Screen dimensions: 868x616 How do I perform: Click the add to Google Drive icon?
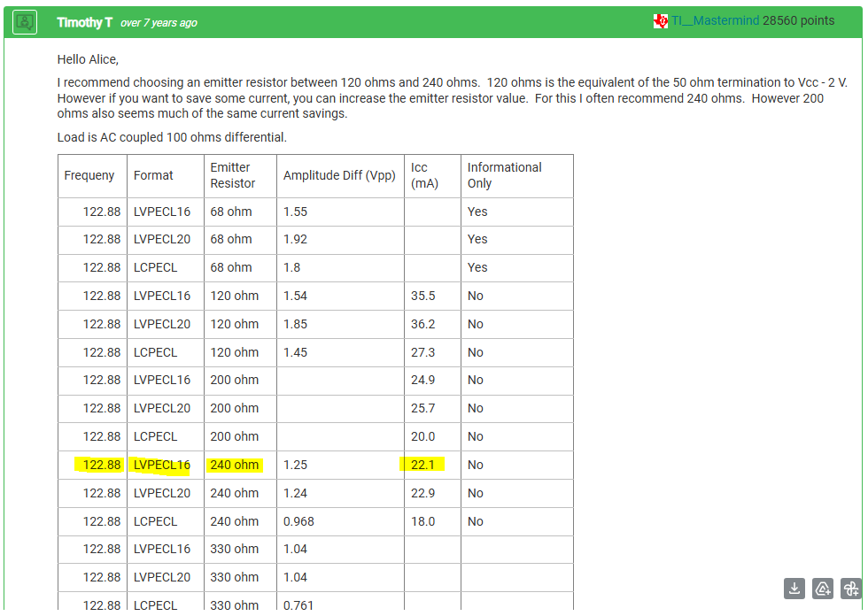823,589
